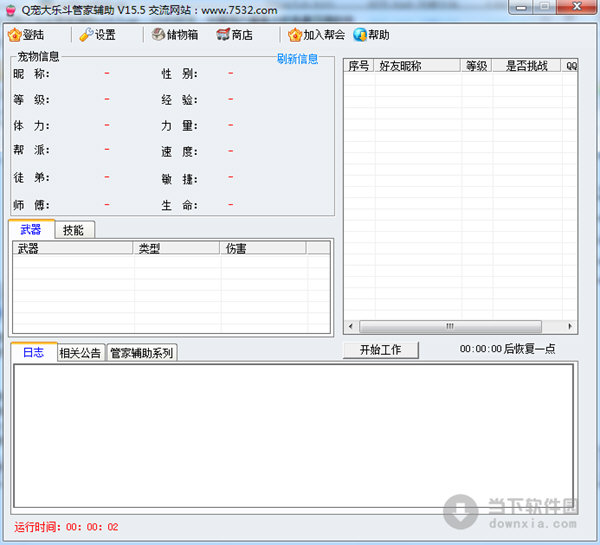The image size is (600, 545).
Task: Select the 日志 log tab
Action: pyautogui.click(x=34, y=352)
